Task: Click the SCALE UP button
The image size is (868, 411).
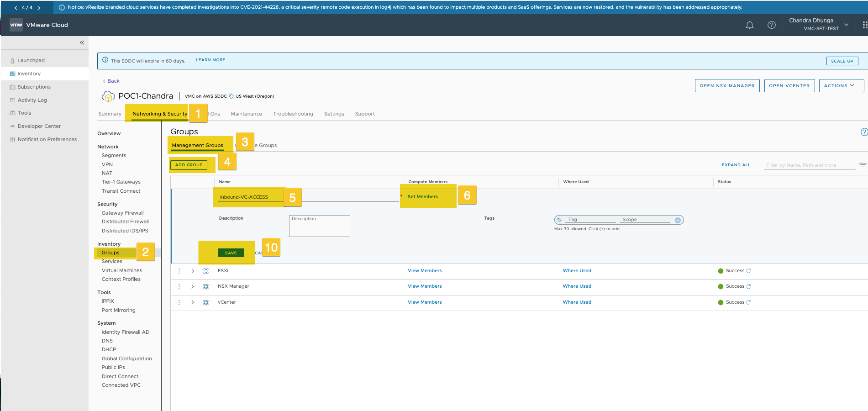Action: [x=842, y=61]
